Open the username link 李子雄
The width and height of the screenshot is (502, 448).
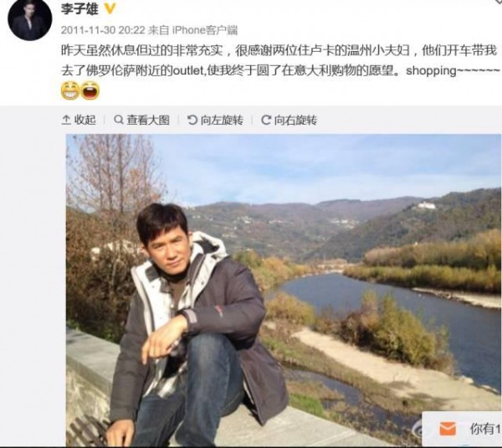point(79,8)
